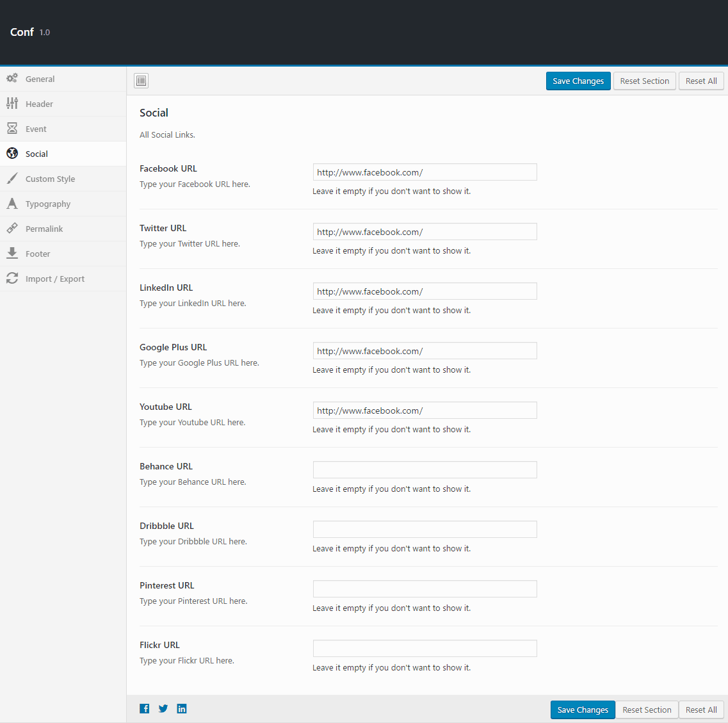Click the Facebook icon in the footer bar
Viewport: 728px width, 723px height.
(145, 708)
